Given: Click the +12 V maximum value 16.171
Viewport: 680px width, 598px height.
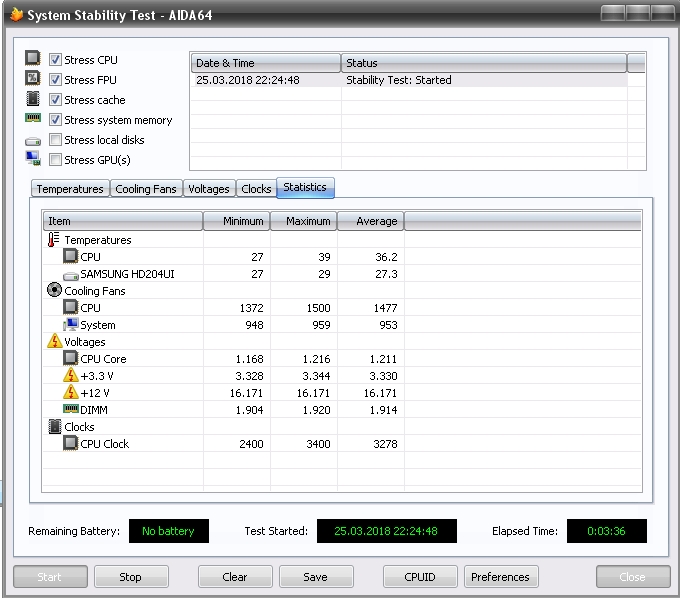Looking at the screenshot, I should coord(313,393).
